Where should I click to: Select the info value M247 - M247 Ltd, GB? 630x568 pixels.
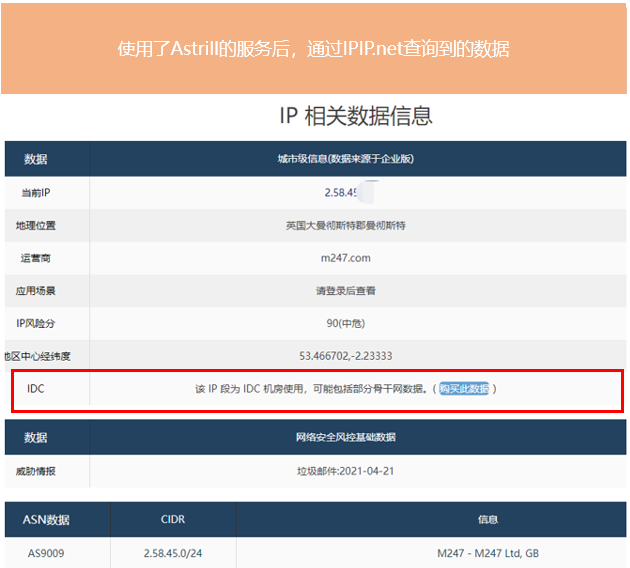(x=488, y=553)
